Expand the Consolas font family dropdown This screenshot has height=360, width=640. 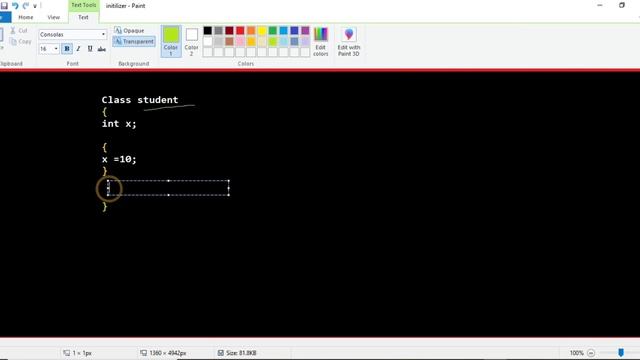point(103,34)
